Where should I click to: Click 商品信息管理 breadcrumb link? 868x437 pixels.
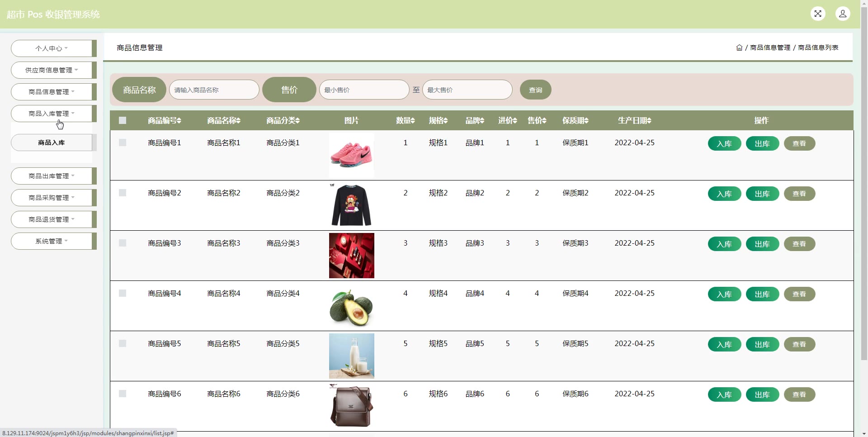coord(770,47)
